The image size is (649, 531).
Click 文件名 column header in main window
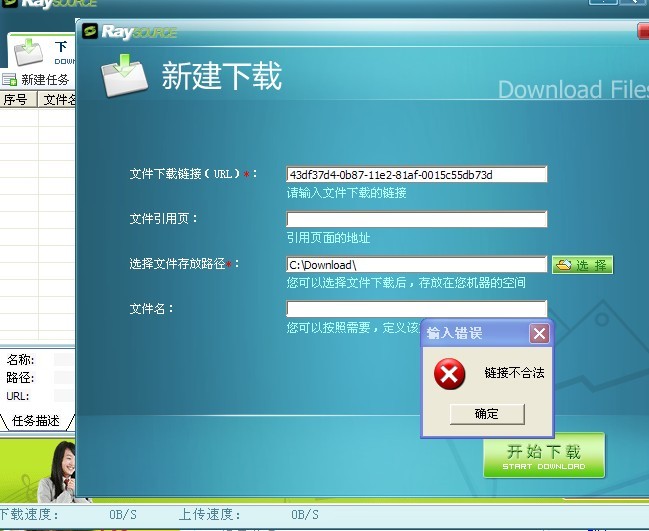tap(57, 99)
